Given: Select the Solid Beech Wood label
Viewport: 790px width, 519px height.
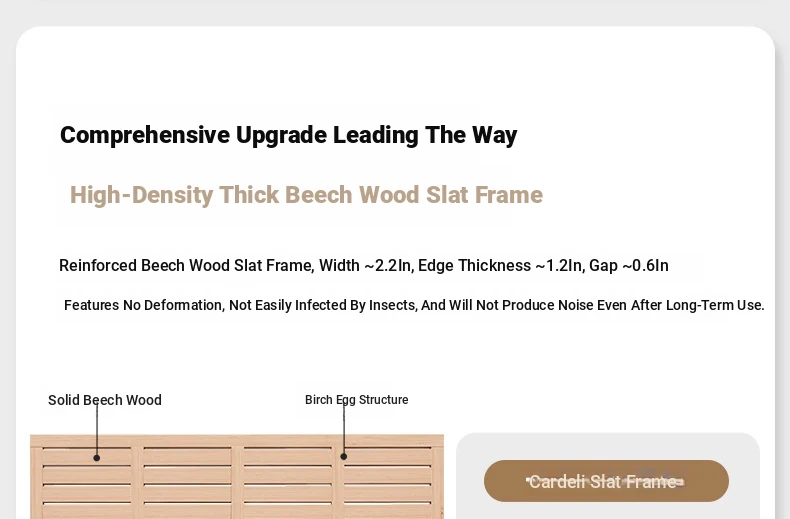Looking at the screenshot, I should [x=105, y=400].
